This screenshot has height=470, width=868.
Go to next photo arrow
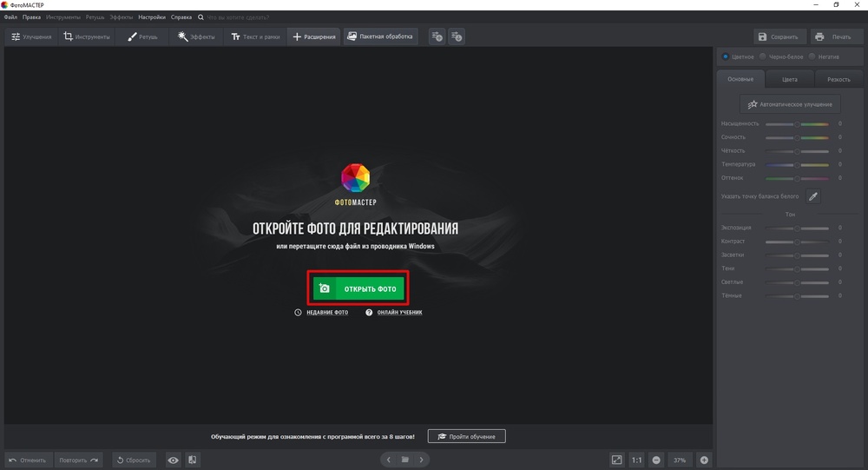[x=422, y=460]
